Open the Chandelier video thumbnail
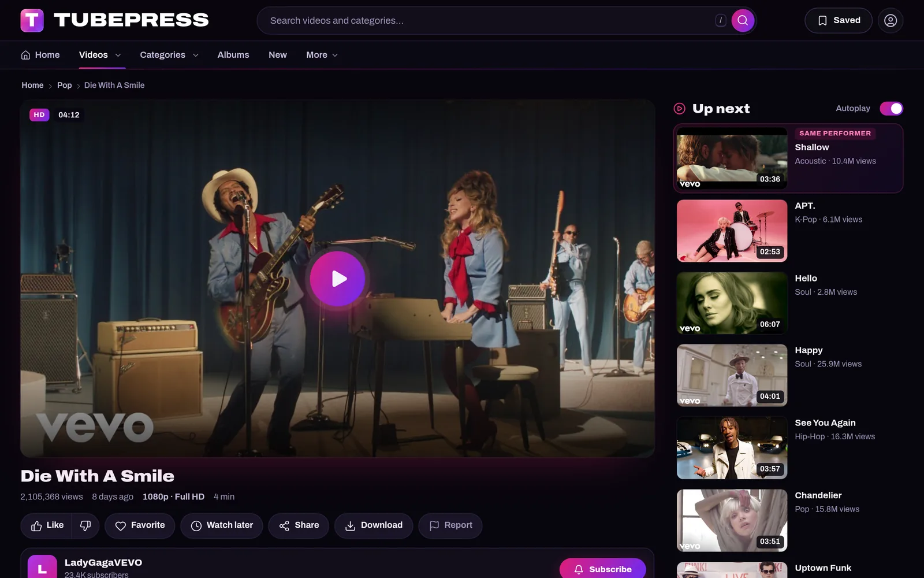Image resolution: width=924 pixels, height=578 pixels. pyautogui.click(x=732, y=521)
